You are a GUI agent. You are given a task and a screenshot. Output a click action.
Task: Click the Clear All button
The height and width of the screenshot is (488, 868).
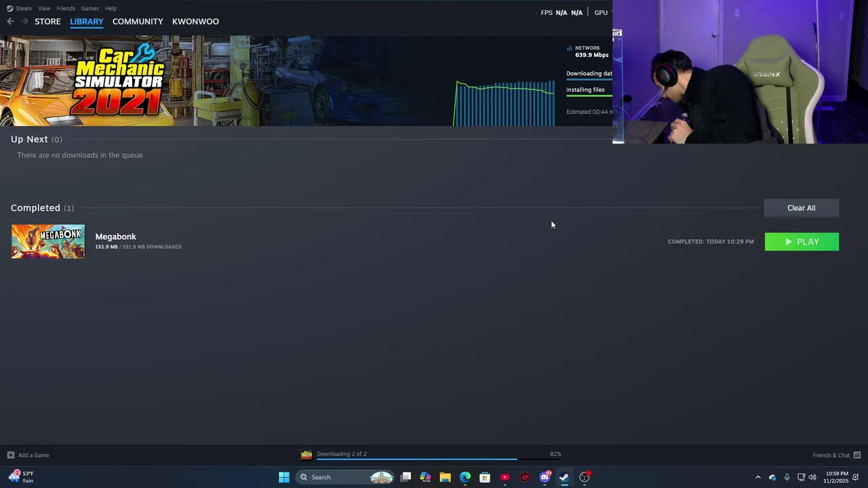802,208
